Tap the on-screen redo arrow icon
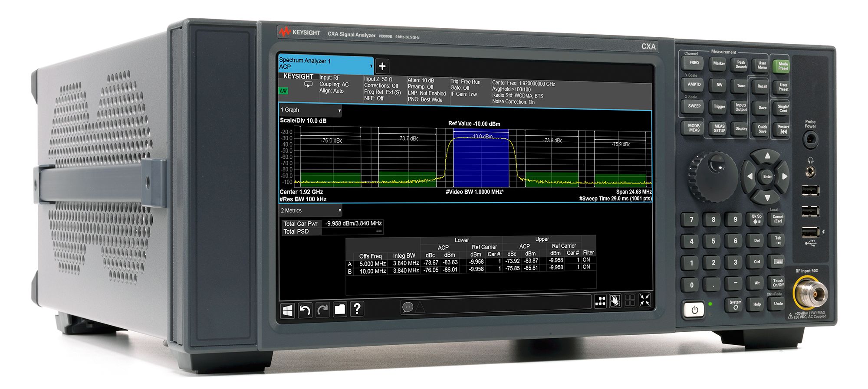Image resolution: width=868 pixels, height=389 pixels. click(x=322, y=310)
